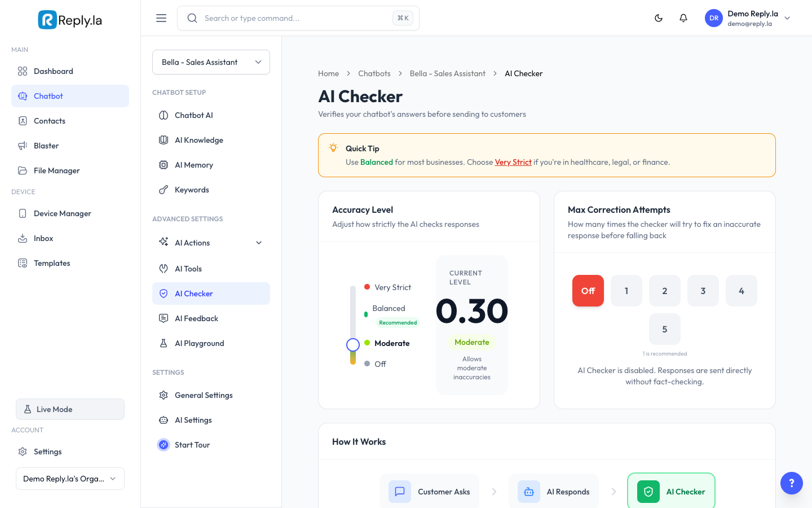This screenshot has height=508, width=812.
Task: Open the notifications bell
Action: pyautogui.click(x=683, y=18)
